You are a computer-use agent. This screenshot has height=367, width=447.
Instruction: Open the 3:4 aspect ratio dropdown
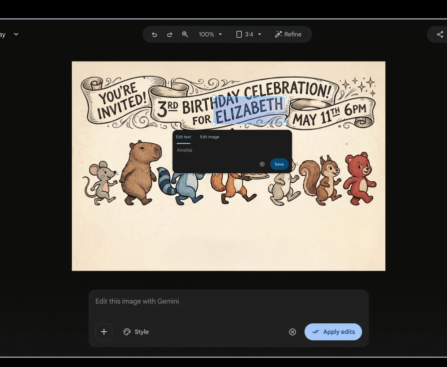[x=249, y=34]
